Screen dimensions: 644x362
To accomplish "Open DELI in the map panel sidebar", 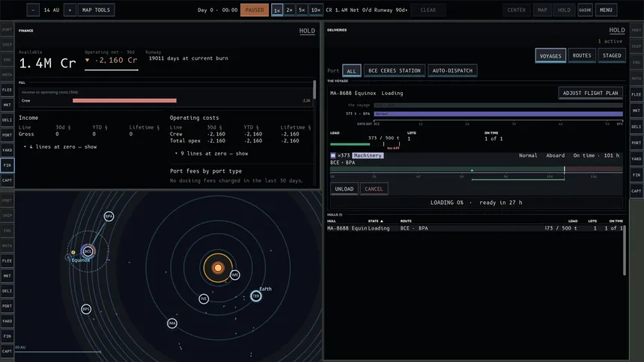I will coord(7,291).
